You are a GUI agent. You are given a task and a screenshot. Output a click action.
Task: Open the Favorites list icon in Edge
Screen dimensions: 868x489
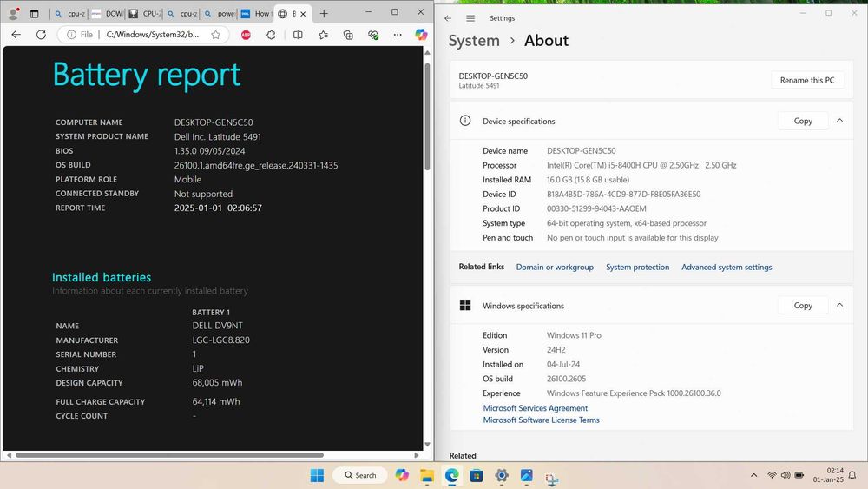[x=323, y=35]
